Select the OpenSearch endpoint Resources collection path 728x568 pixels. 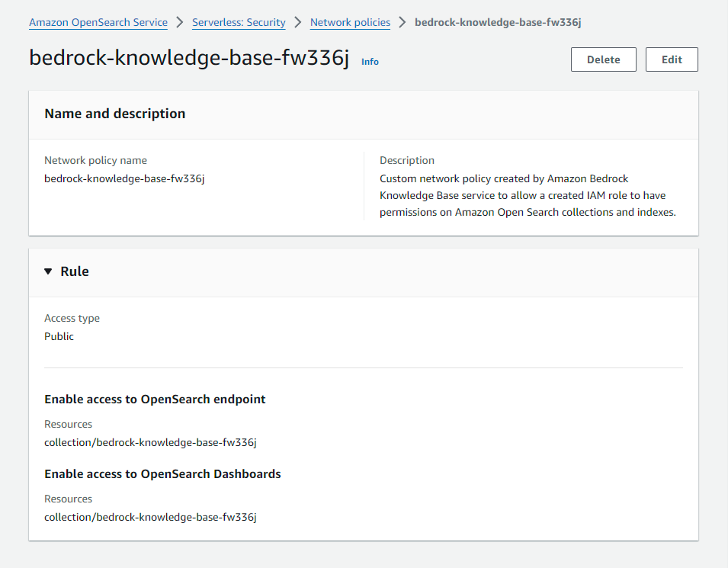tap(149, 441)
